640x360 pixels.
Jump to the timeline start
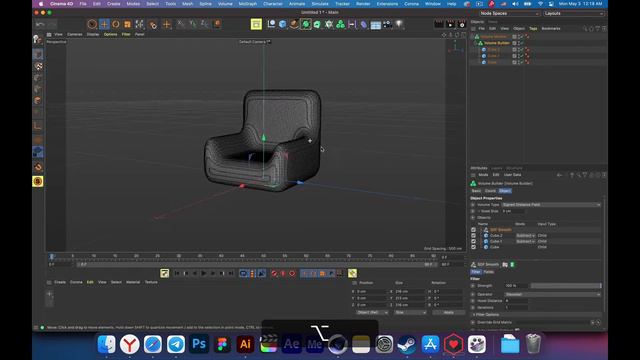(177, 273)
